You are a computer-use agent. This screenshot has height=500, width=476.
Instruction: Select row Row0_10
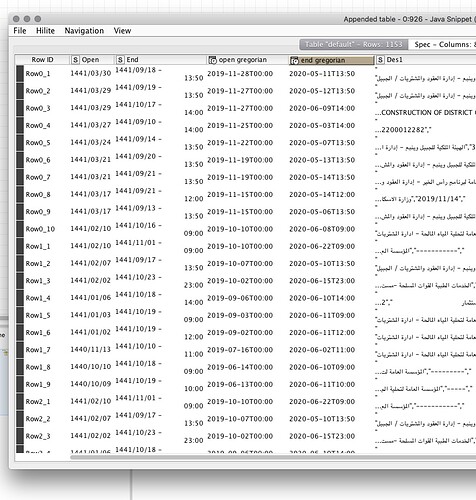click(x=40, y=229)
